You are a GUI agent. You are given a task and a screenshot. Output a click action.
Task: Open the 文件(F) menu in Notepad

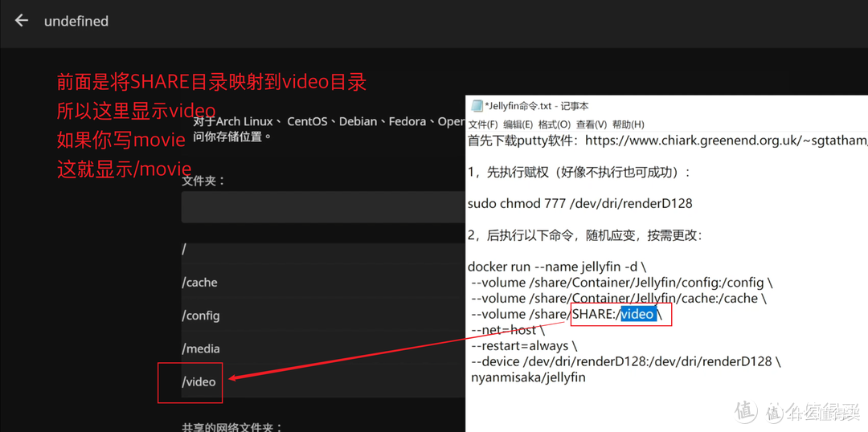tap(483, 124)
